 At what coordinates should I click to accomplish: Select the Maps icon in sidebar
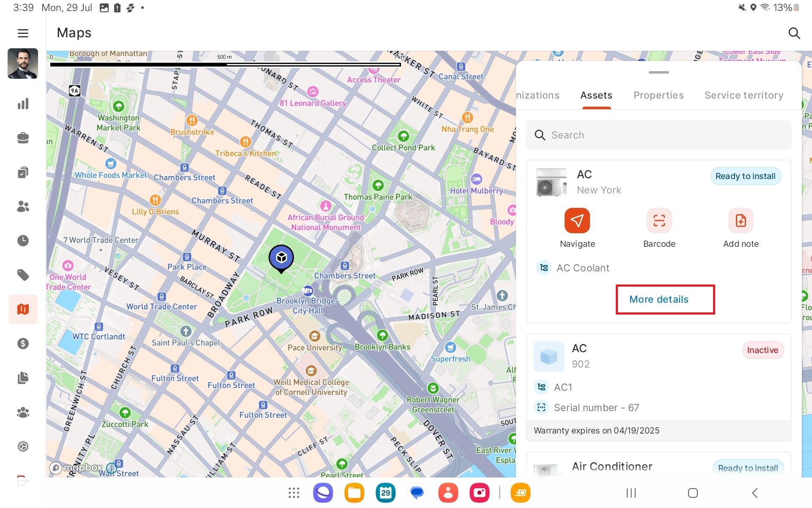[x=23, y=309]
